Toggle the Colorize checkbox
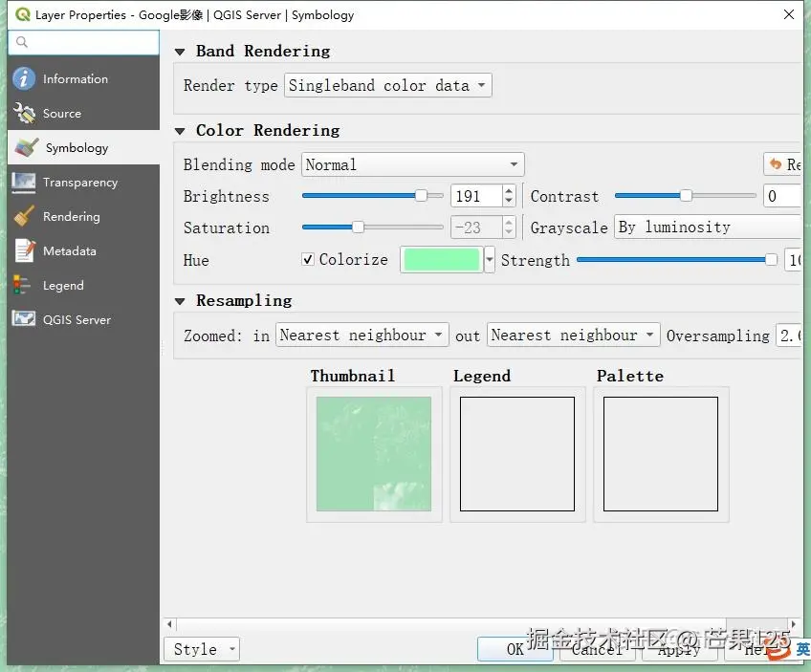Screen dimensions: 811x672 (x=308, y=259)
